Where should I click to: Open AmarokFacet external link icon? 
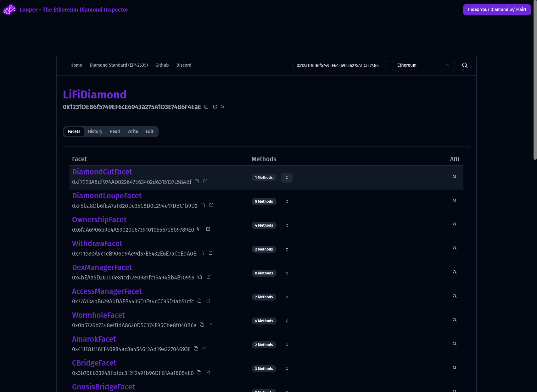tap(204, 349)
